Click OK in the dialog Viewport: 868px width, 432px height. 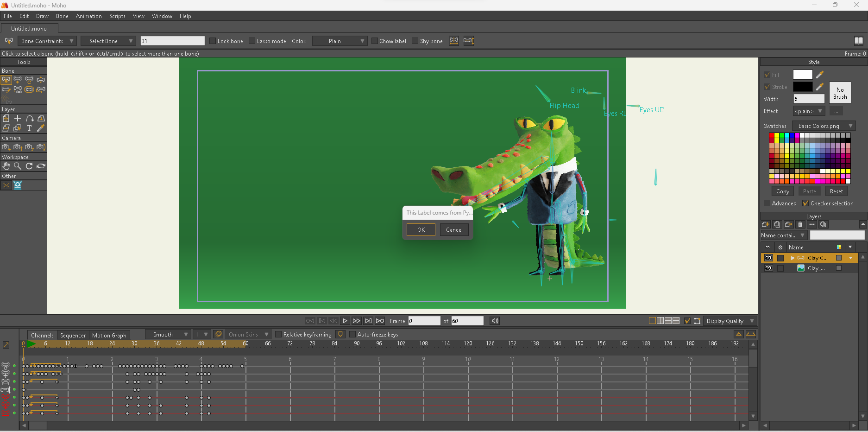click(421, 229)
